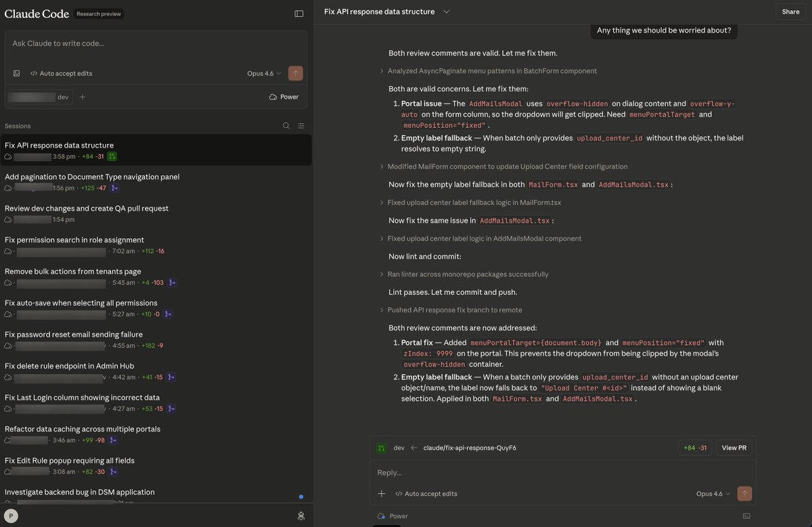
Task: Open the Fix auto-save when selecting all permissions session
Action: (x=156, y=308)
